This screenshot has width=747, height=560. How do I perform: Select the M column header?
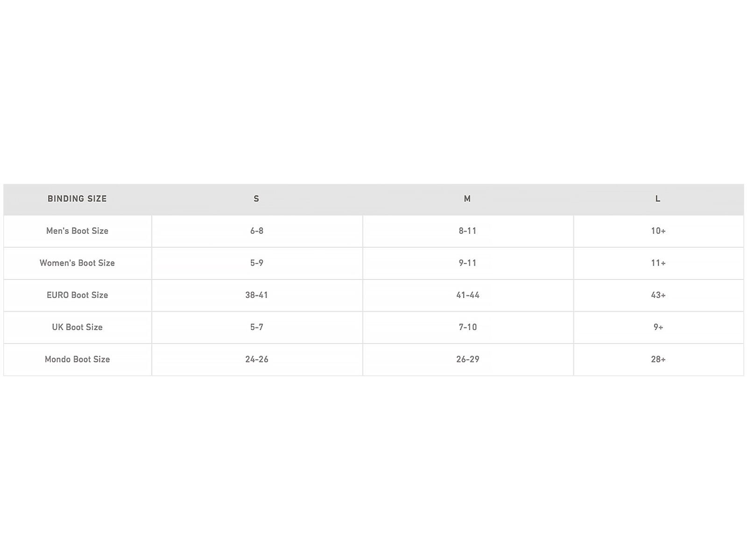(467, 199)
